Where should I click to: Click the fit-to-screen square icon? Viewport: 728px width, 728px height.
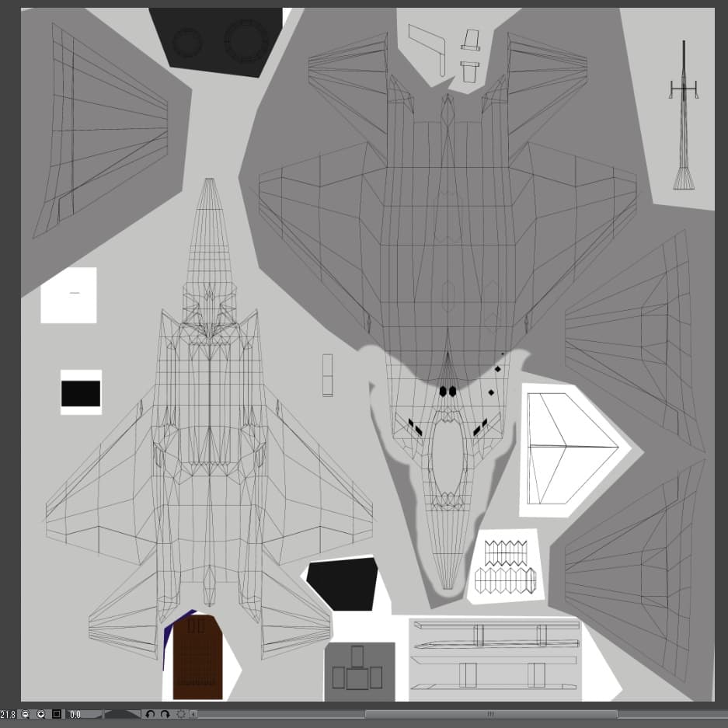[x=57, y=714]
